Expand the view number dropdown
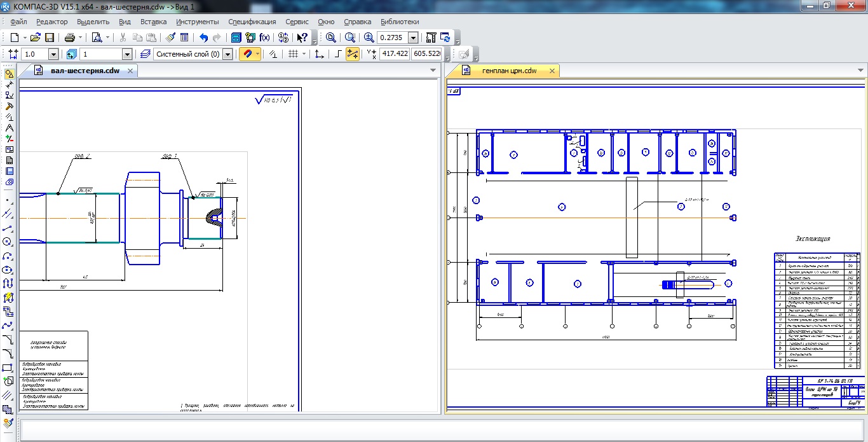The image size is (868, 442). (126, 55)
